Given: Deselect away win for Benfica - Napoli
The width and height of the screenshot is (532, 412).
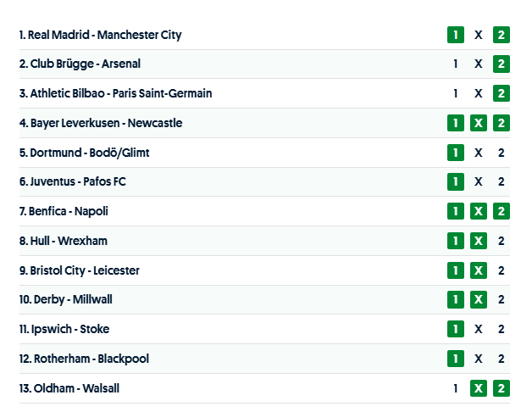Looking at the screenshot, I should click(x=502, y=211).
